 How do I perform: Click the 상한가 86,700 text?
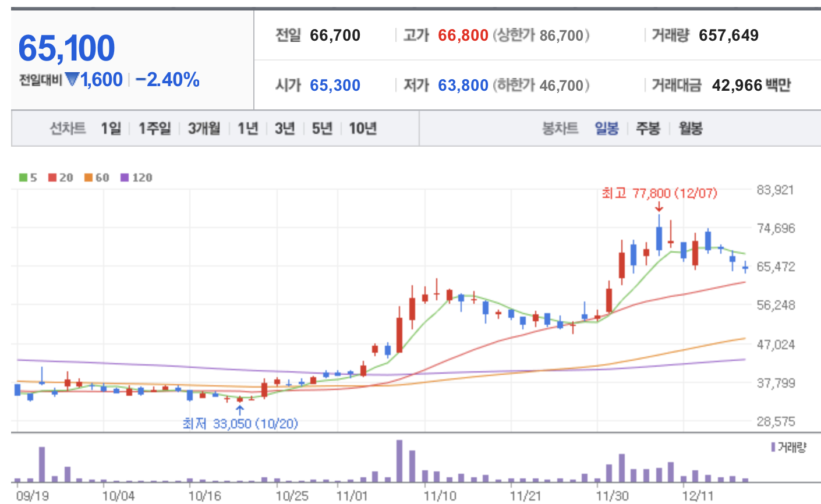541,36
